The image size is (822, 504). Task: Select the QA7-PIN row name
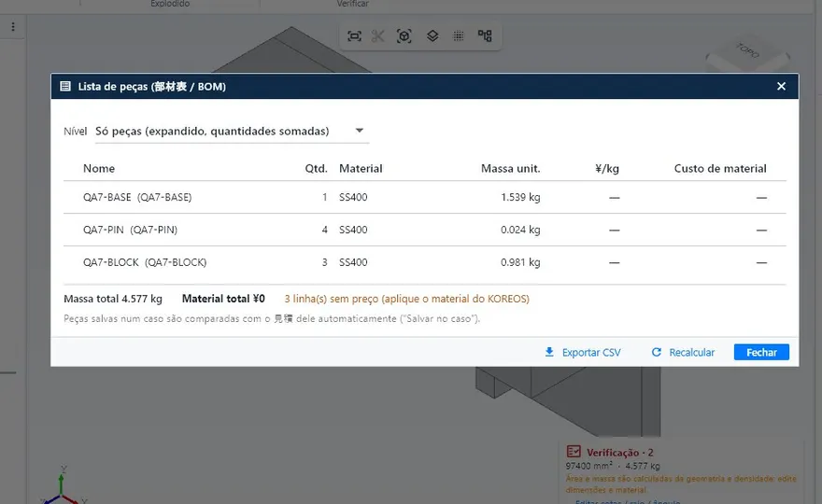coord(130,230)
